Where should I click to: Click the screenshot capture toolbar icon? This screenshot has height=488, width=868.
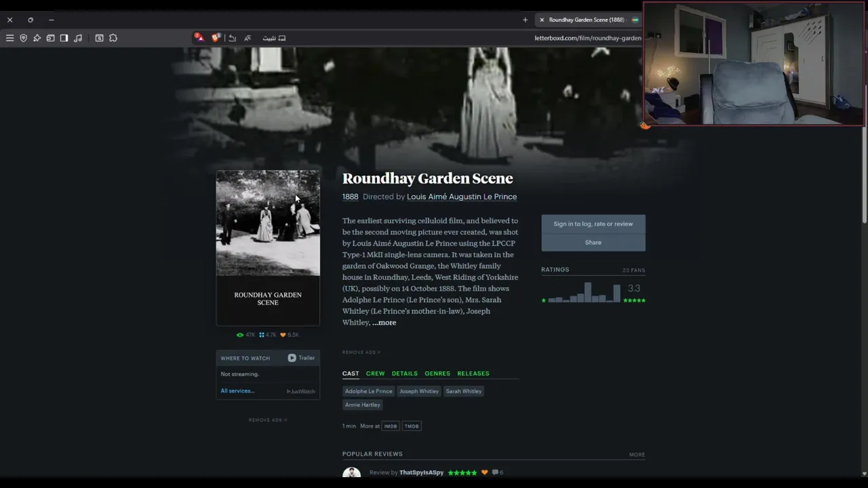99,38
